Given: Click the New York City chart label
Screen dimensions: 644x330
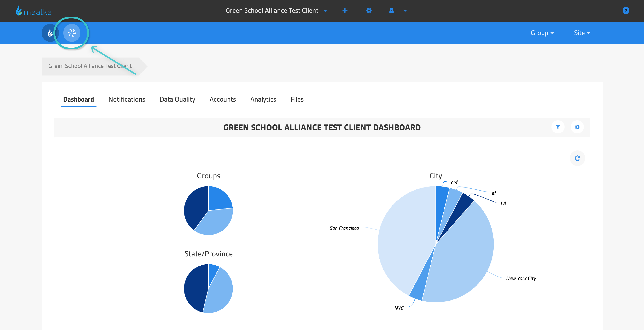Looking at the screenshot, I should [x=521, y=278].
